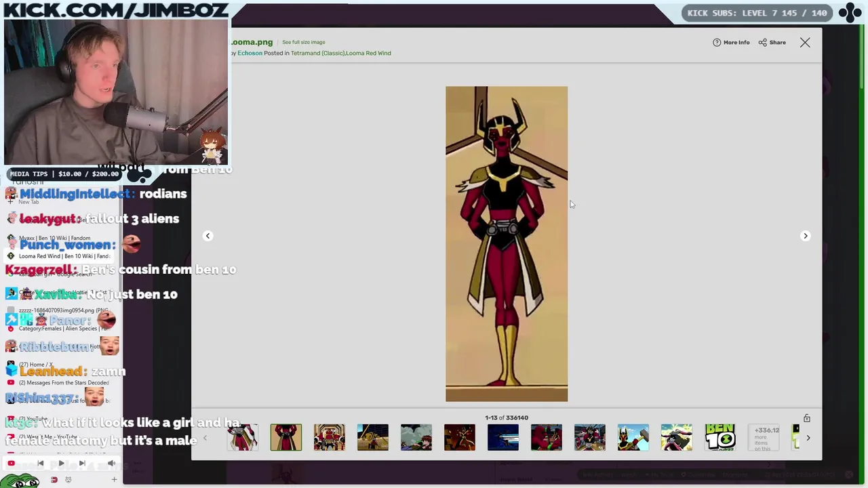Open the See full size image link
Screen dimensions: 868x488
point(303,42)
